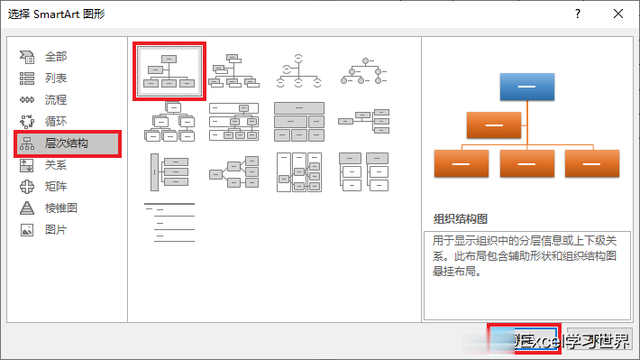
Task: Switch to the 流程 category
Action: 56,100
